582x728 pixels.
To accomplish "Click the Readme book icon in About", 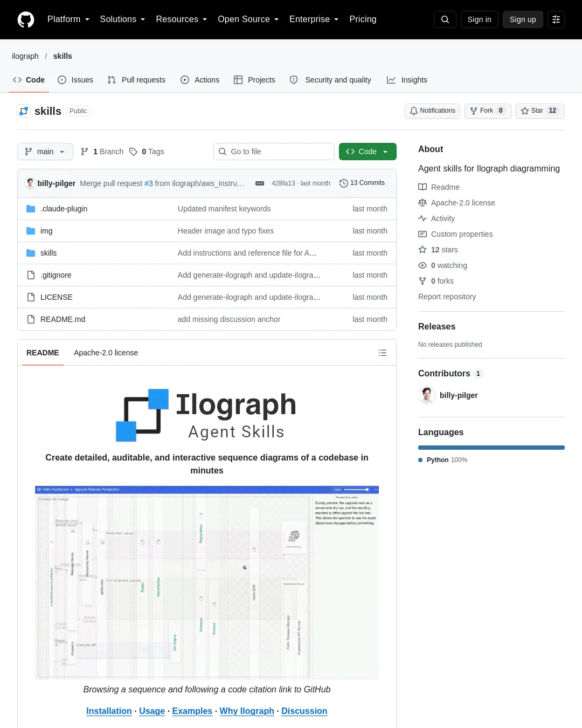I will 422,187.
